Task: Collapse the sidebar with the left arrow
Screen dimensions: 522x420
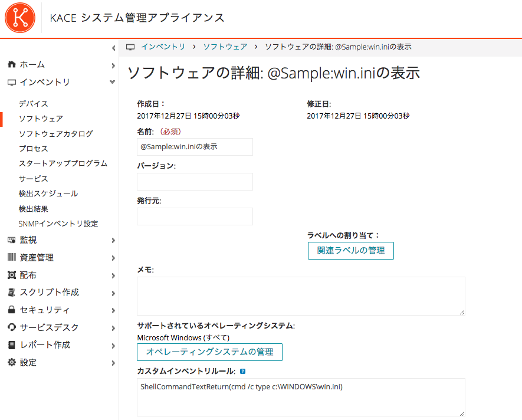Action: 113,48
